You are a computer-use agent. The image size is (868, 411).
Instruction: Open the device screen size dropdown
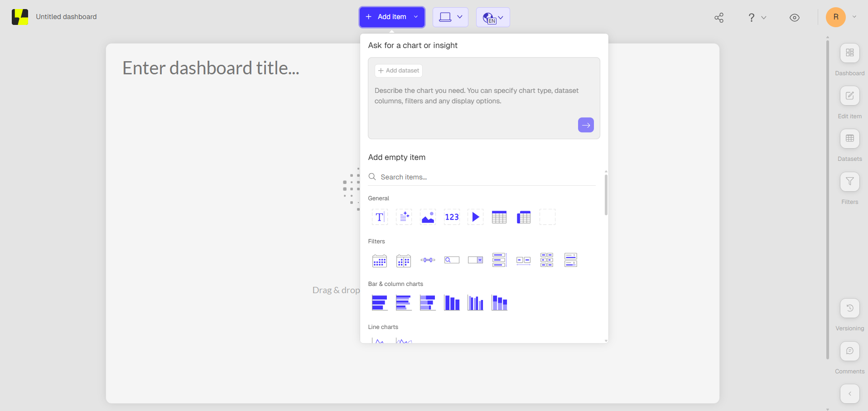450,17
